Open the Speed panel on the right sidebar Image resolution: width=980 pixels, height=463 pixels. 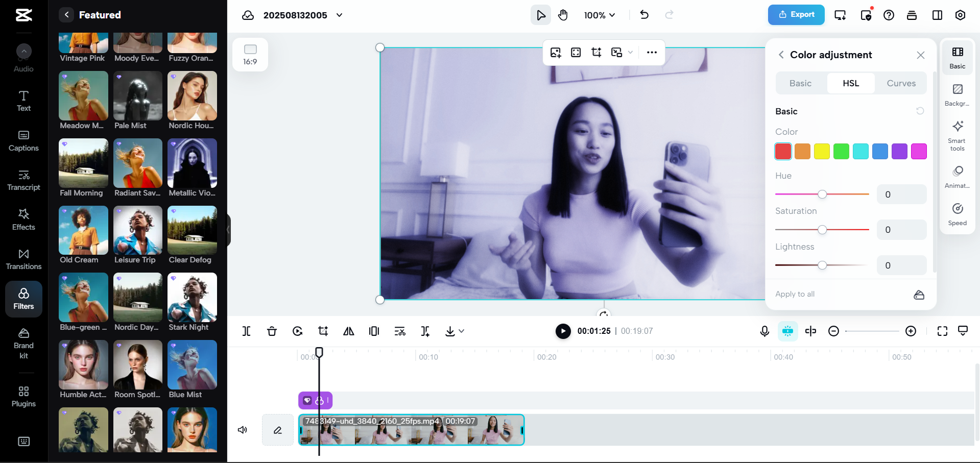coord(957,213)
